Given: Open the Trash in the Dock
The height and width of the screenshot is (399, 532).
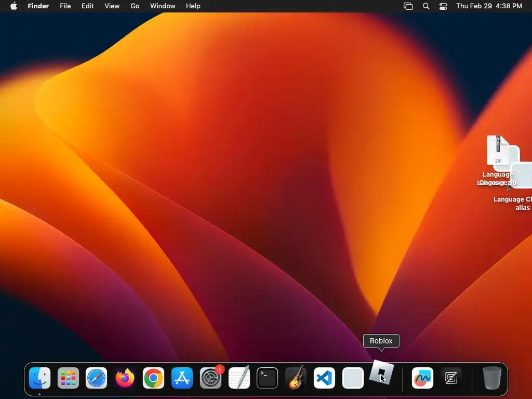Looking at the screenshot, I should pos(492,378).
